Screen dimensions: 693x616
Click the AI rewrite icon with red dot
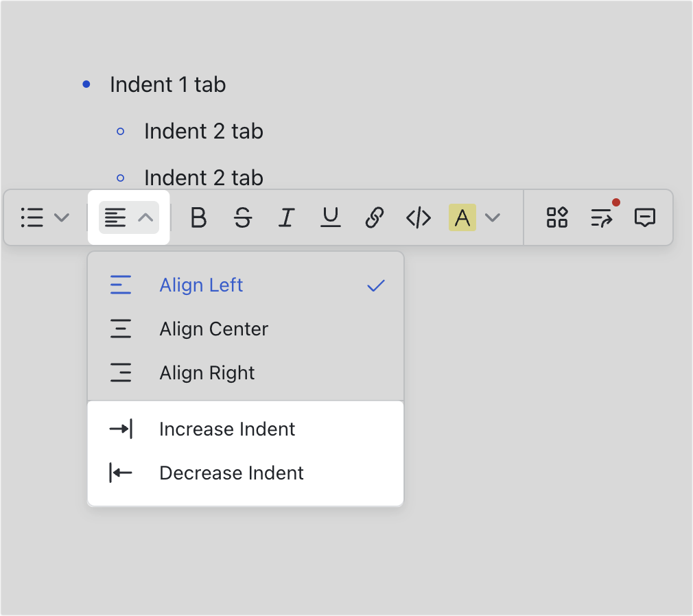tap(601, 217)
